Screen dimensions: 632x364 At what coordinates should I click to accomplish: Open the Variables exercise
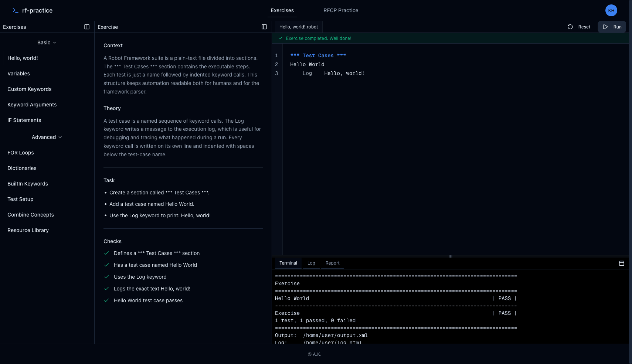click(47, 74)
